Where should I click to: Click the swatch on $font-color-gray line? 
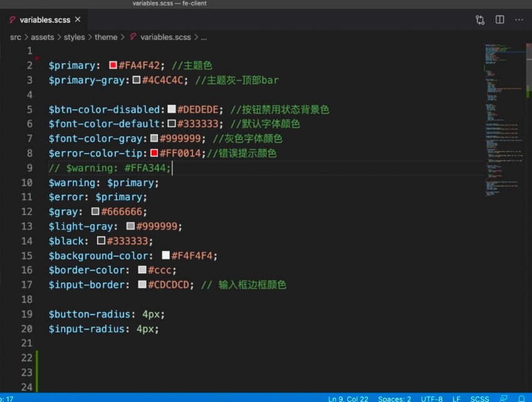(154, 138)
